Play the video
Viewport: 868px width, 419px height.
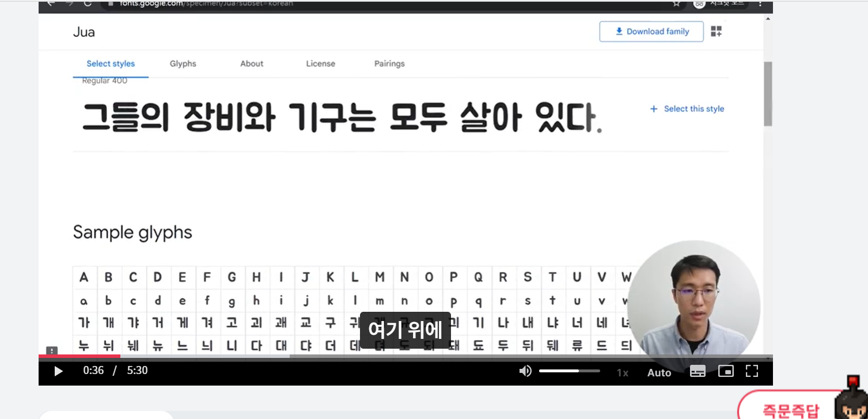58,371
